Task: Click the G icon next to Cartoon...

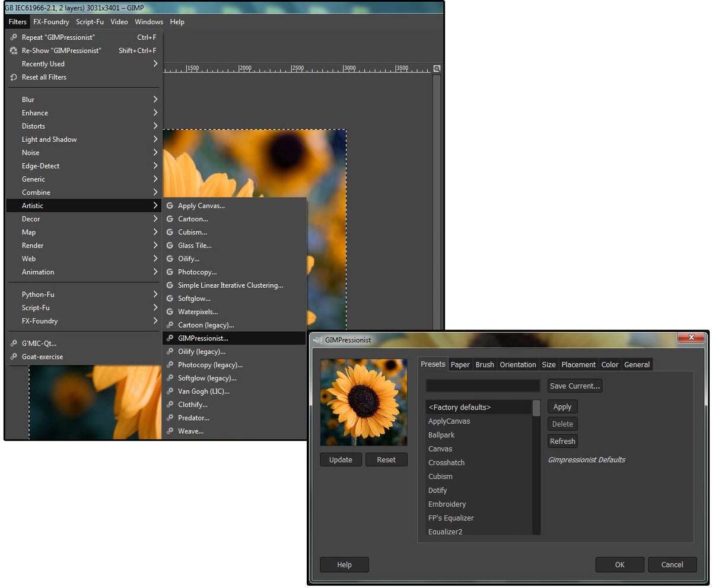Action: 170,219
